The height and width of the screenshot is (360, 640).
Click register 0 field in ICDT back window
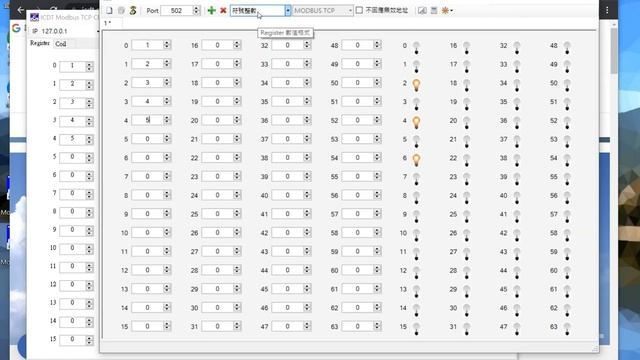point(73,66)
